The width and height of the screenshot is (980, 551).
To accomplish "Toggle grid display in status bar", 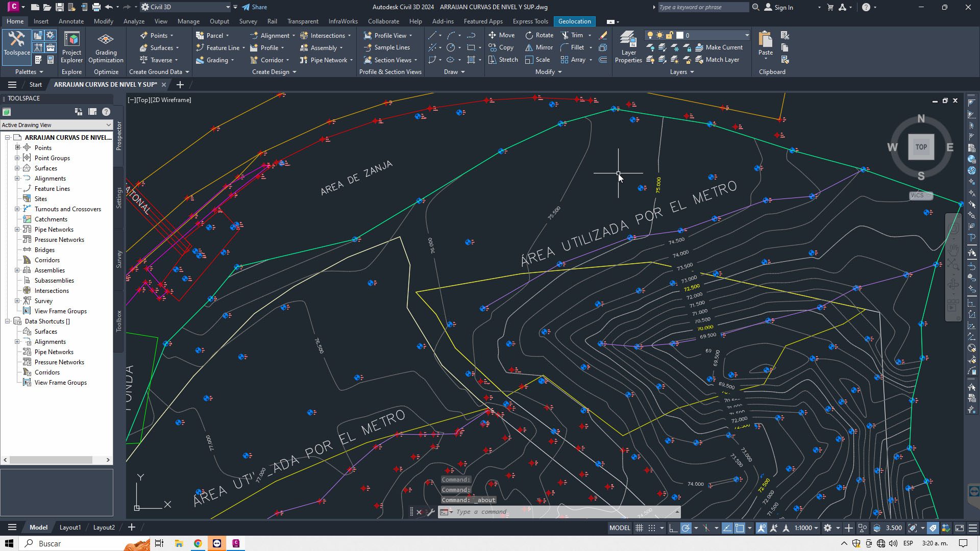I will click(x=639, y=528).
